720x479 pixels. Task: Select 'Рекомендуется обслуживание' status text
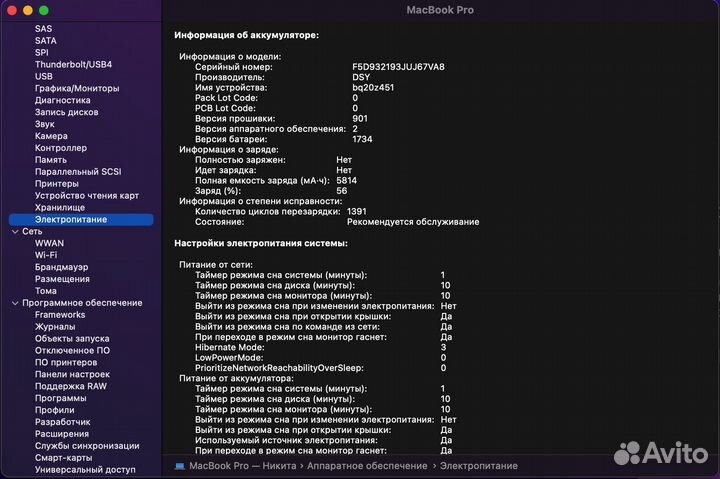(x=413, y=222)
